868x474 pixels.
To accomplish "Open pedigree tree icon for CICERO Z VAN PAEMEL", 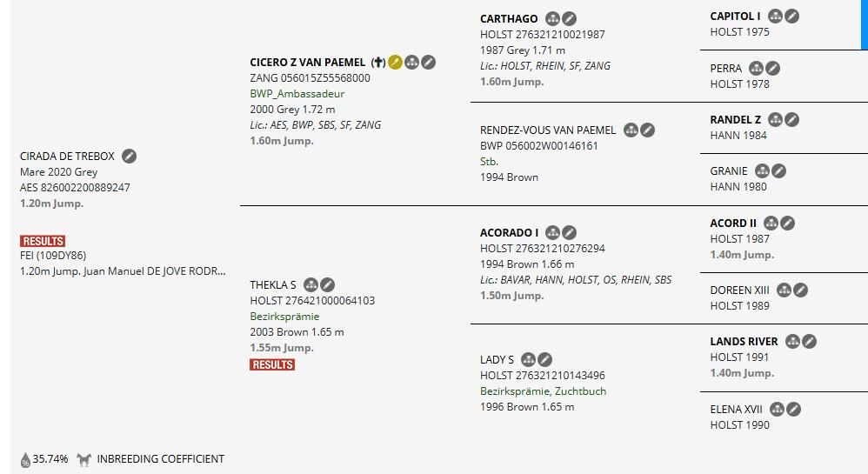I will [411, 62].
